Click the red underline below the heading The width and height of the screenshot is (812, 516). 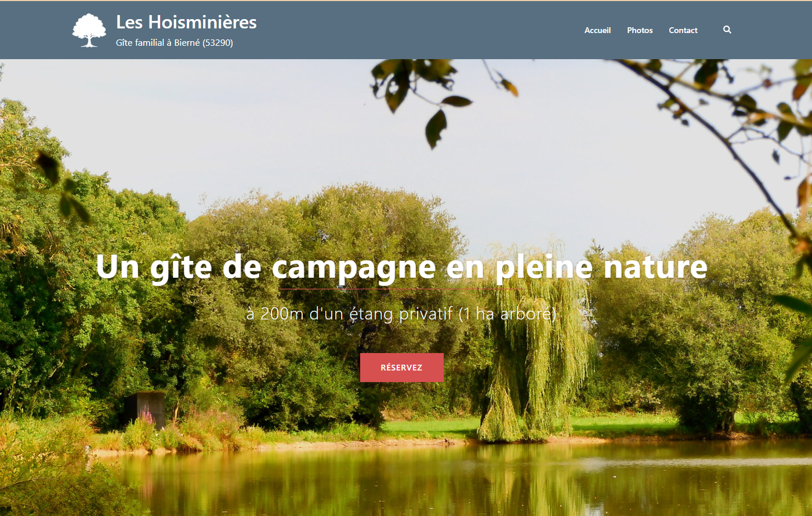click(401, 289)
